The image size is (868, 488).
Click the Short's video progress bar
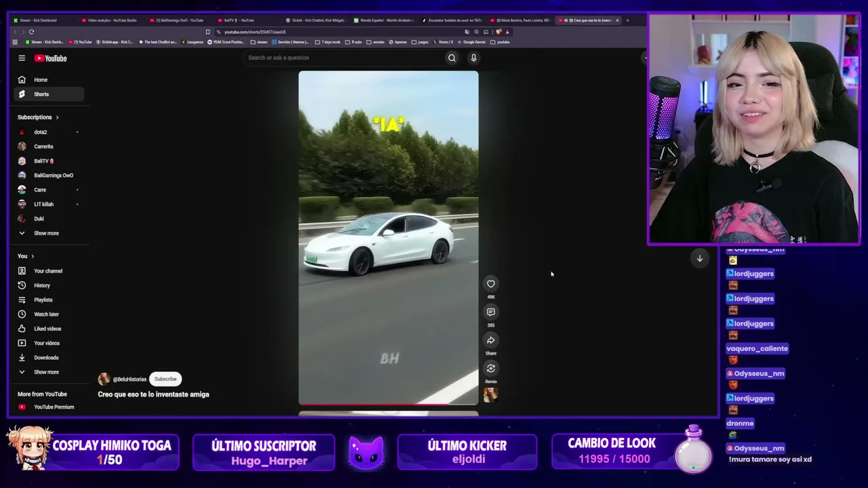click(x=389, y=404)
